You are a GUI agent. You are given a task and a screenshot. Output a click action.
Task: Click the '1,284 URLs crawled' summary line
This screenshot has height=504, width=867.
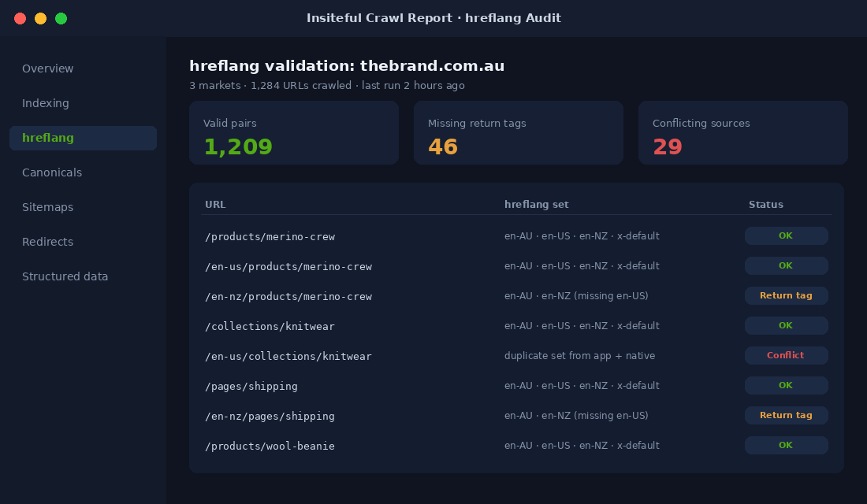coord(327,86)
